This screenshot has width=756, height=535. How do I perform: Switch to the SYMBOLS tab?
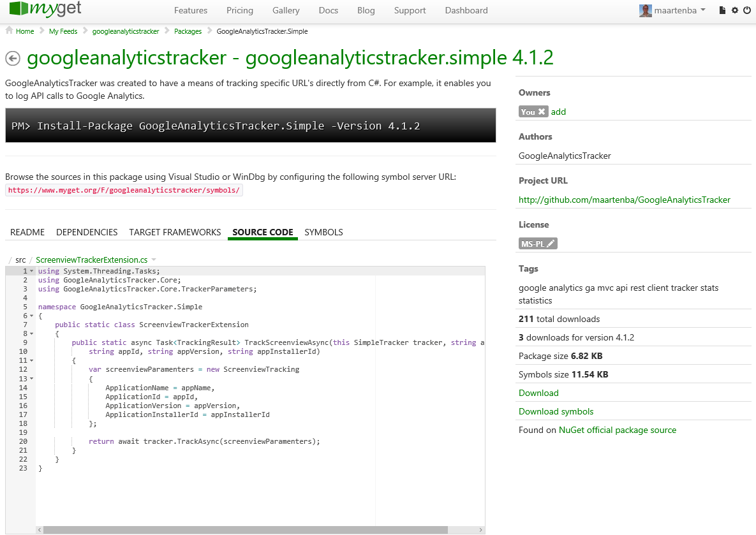pos(323,232)
